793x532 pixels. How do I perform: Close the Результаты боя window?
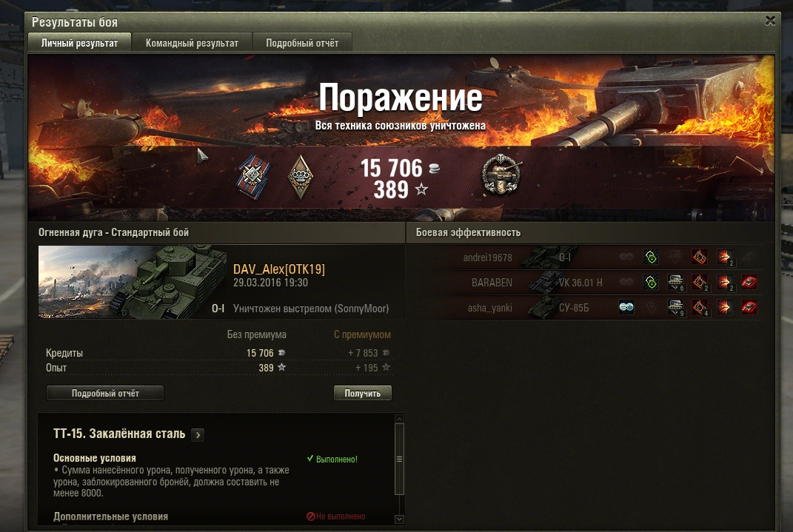[770, 21]
